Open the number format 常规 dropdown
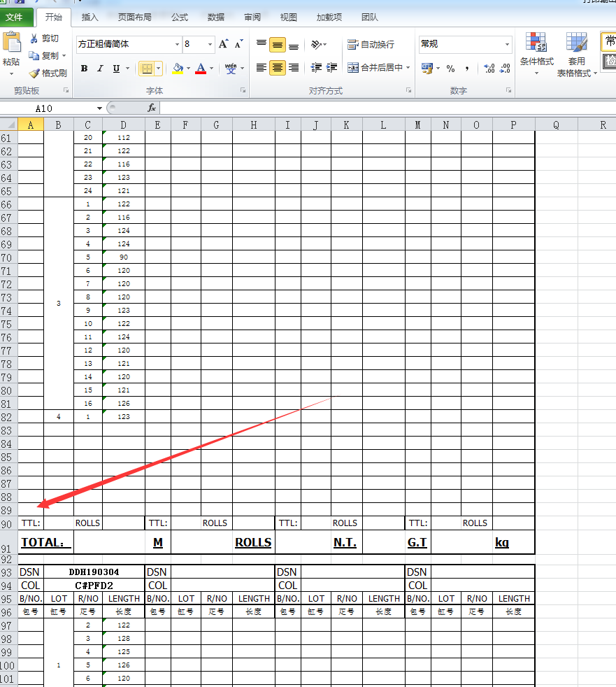Image resolution: width=616 pixels, height=687 pixels. [508, 44]
